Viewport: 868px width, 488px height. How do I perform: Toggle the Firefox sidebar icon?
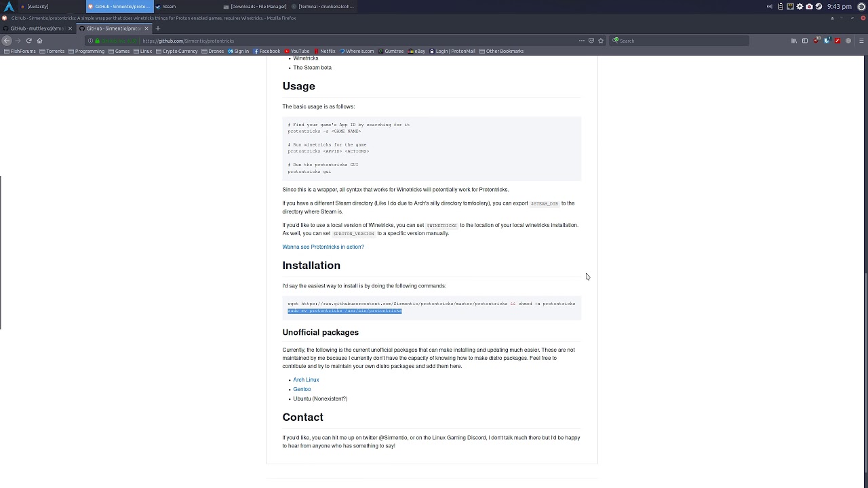point(805,41)
